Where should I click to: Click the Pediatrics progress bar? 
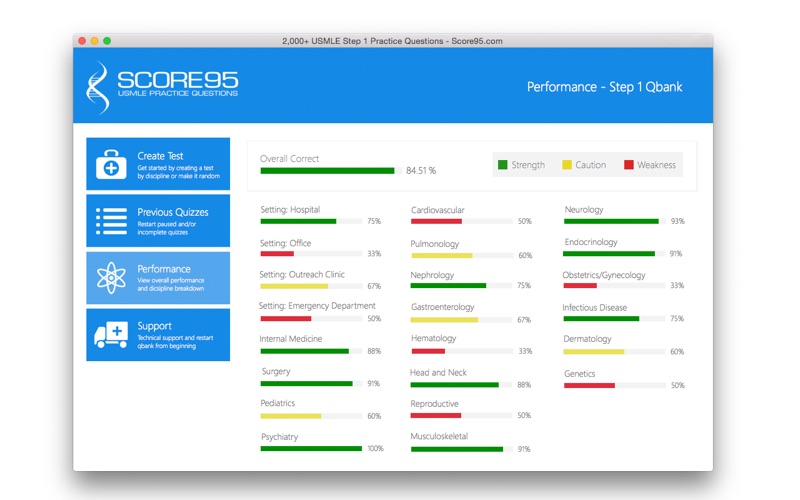pyautogui.click(x=311, y=416)
